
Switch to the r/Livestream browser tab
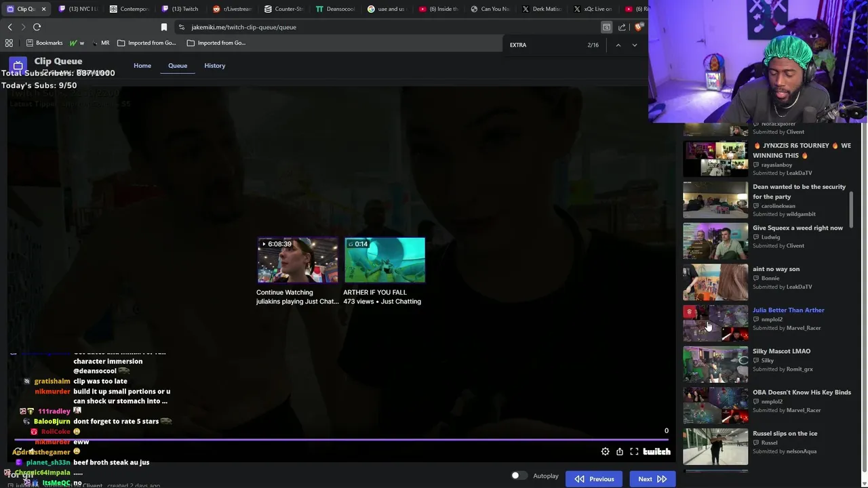point(233,9)
